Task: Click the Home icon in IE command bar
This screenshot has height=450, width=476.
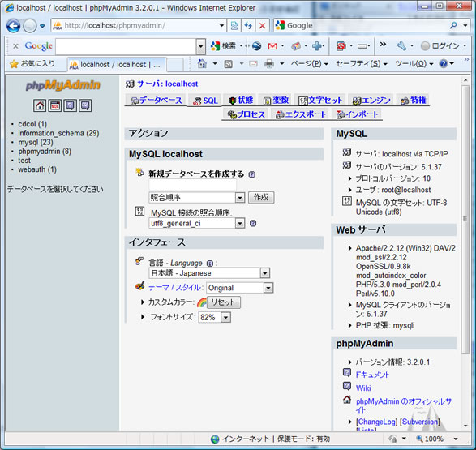Action: pos(202,64)
